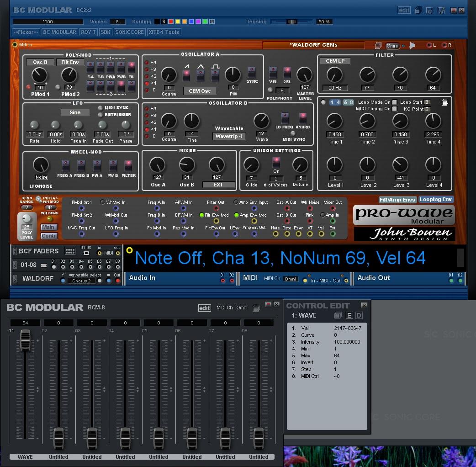
Task: Click the save preset icon in the title bar
Action: click(x=430, y=10)
